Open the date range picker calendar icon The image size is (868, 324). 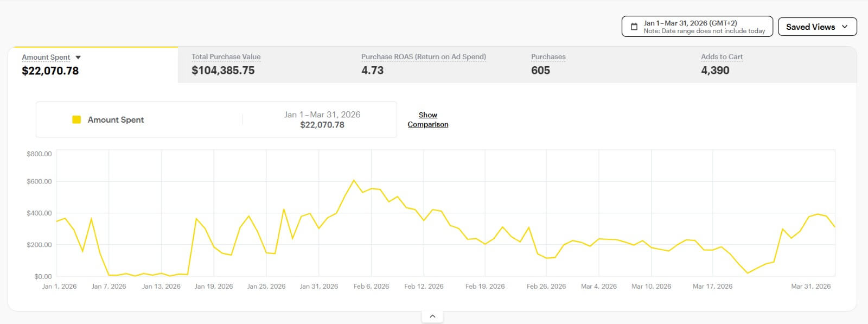634,27
